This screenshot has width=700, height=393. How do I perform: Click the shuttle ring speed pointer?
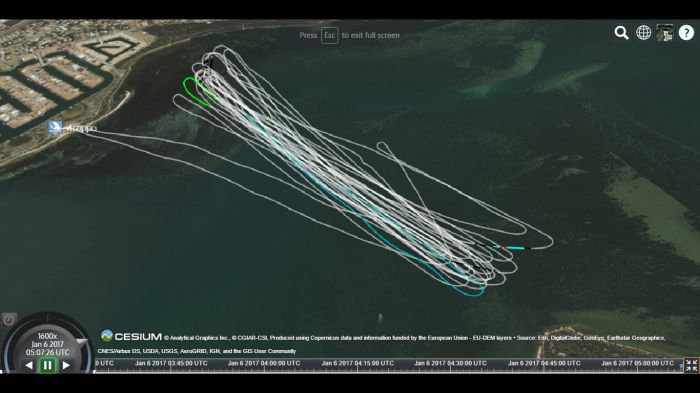click(x=82, y=343)
